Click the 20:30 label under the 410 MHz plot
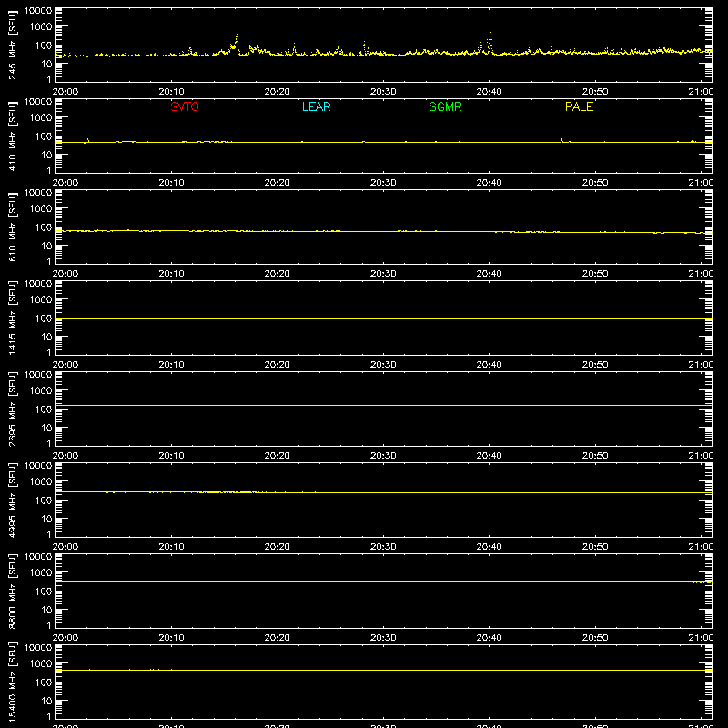728x728 pixels. coord(383,183)
